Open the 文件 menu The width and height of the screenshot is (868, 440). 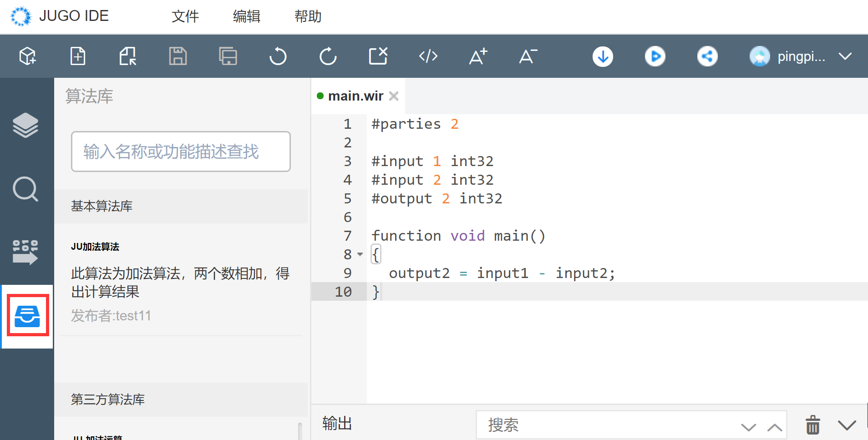[x=185, y=16]
